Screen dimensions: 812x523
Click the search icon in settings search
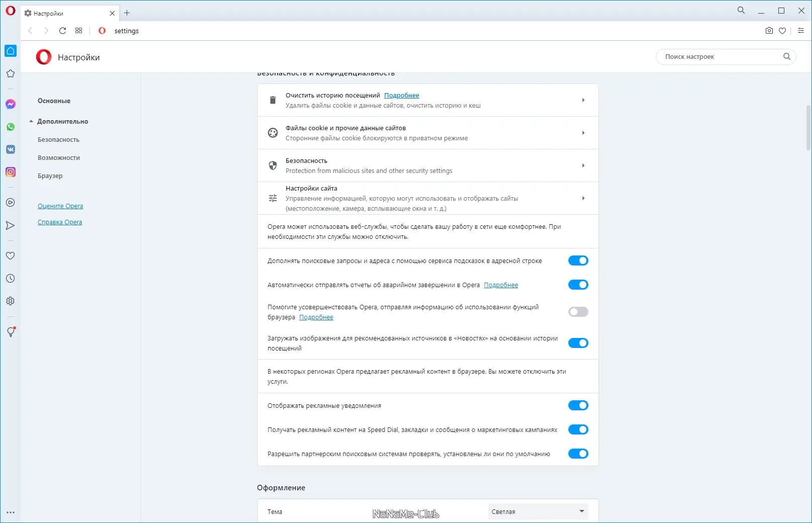[x=787, y=56]
